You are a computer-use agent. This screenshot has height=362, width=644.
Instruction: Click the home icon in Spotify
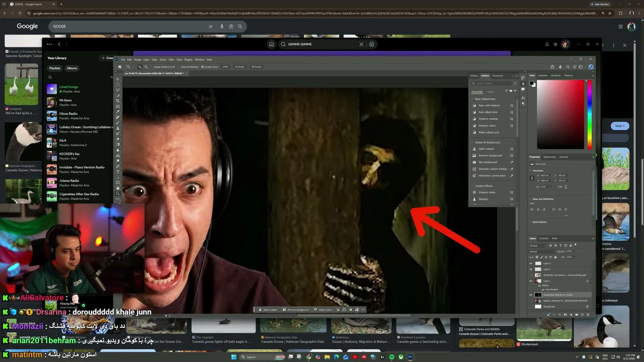[x=271, y=44]
